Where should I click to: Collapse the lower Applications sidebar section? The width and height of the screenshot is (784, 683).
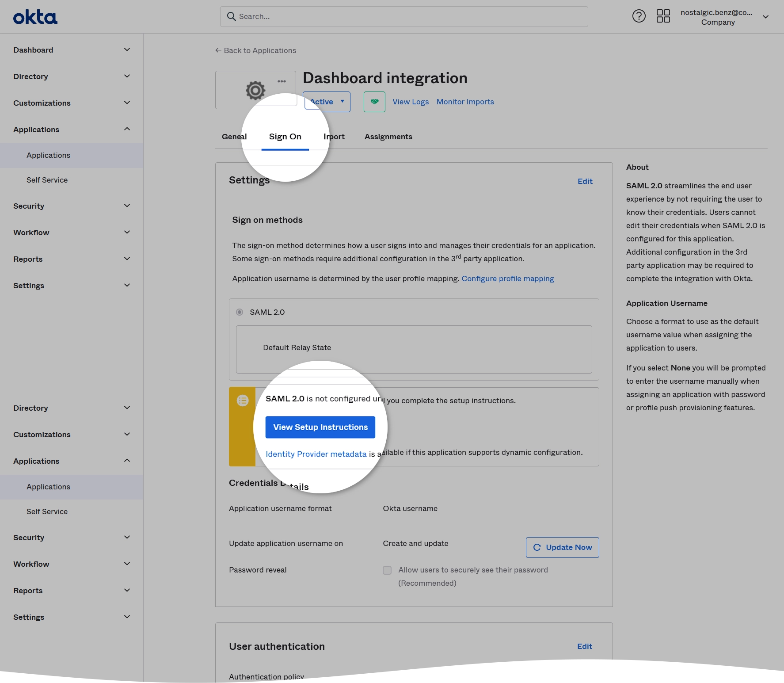tap(72, 461)
